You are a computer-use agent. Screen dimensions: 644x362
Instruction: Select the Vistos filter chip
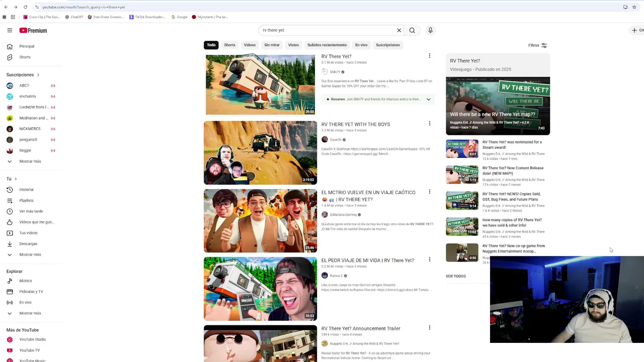click(x=293, y=45)
